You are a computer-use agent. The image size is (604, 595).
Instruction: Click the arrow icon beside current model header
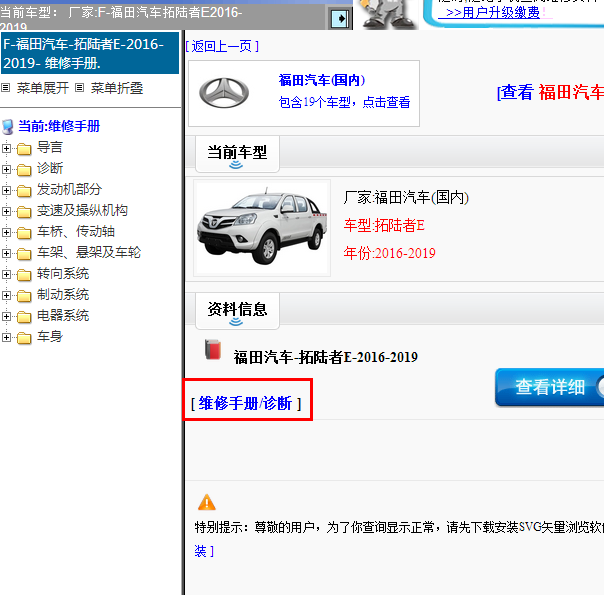point(340,18)
